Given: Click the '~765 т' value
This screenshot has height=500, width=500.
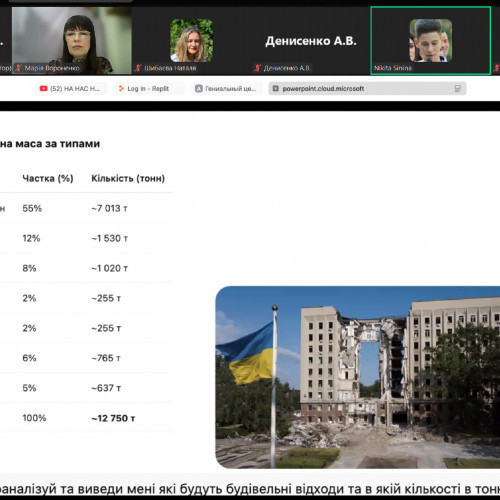Looking at the screenshot, I should [106, 358].
